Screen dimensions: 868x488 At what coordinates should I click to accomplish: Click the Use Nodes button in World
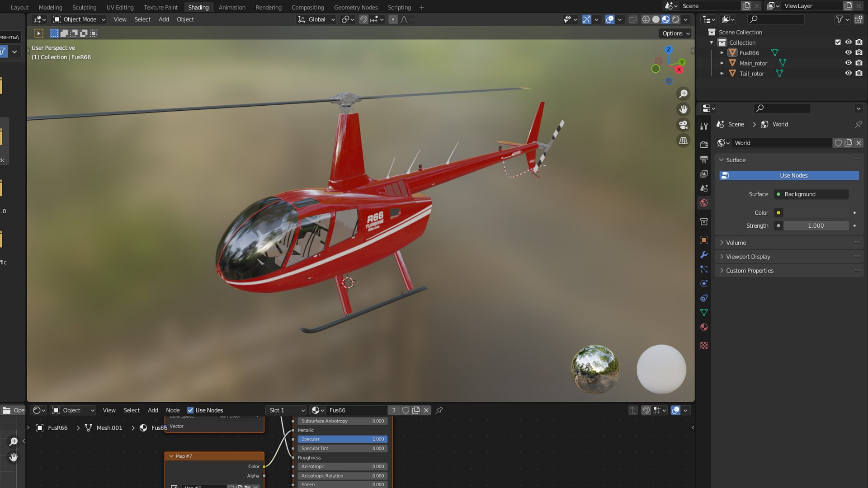[x=789, y=175]
